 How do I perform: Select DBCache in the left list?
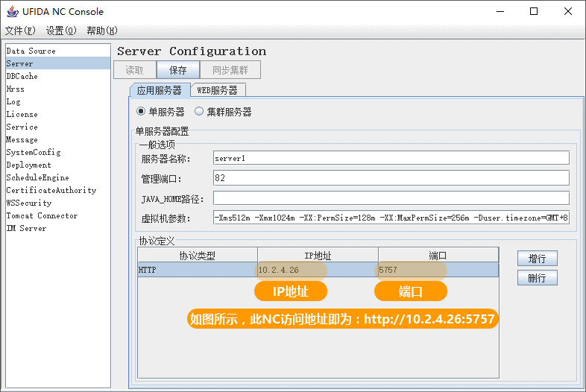tap(22, 76)
